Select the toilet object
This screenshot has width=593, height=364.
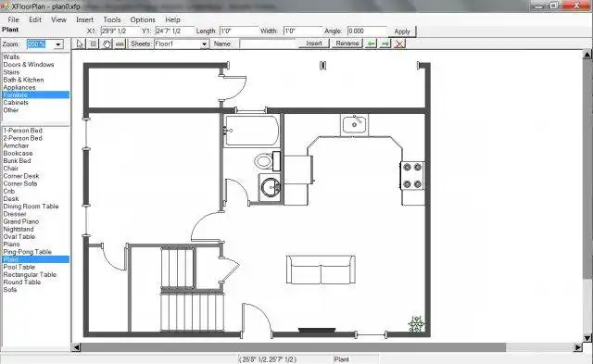pyautogui.click(x=268, y=161)
